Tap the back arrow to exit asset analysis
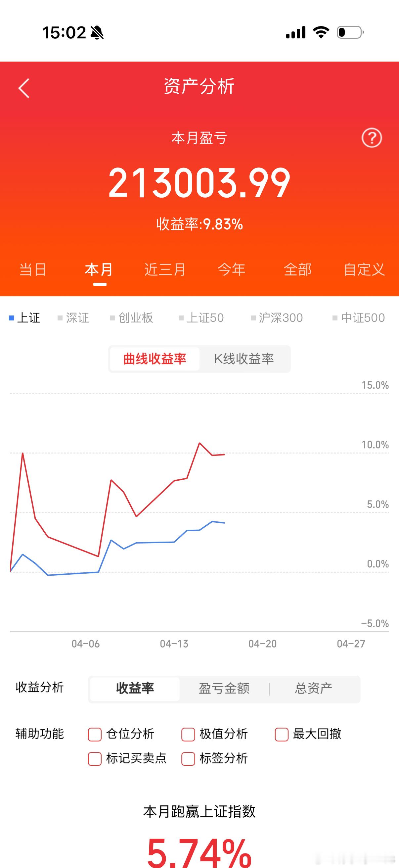This screenshot has width=399, height=868. 23,88
